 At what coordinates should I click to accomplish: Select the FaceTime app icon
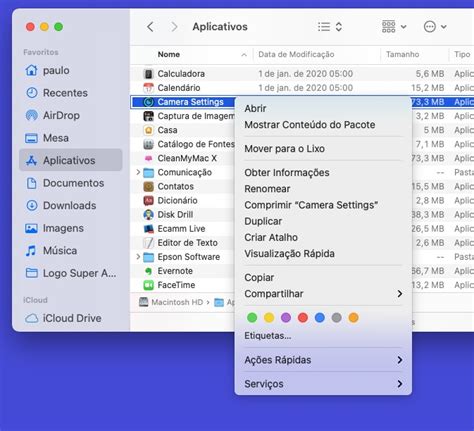point(148,285)
